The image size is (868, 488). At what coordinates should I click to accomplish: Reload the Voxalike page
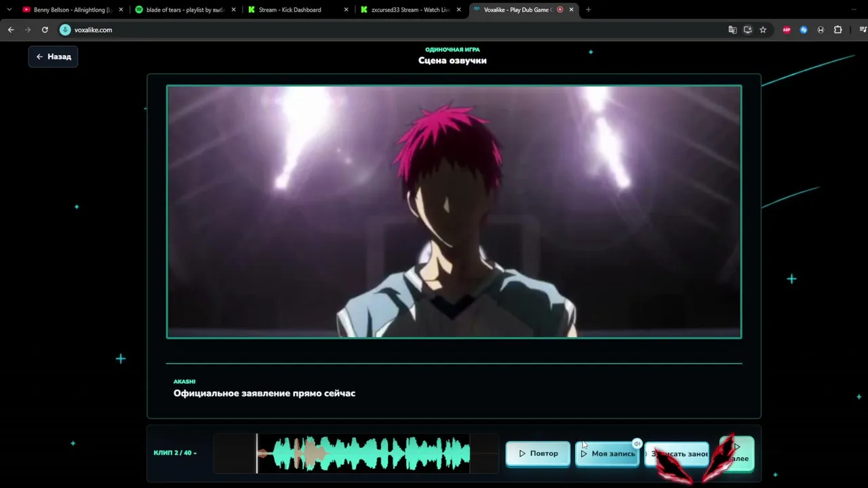pos(45,30)
